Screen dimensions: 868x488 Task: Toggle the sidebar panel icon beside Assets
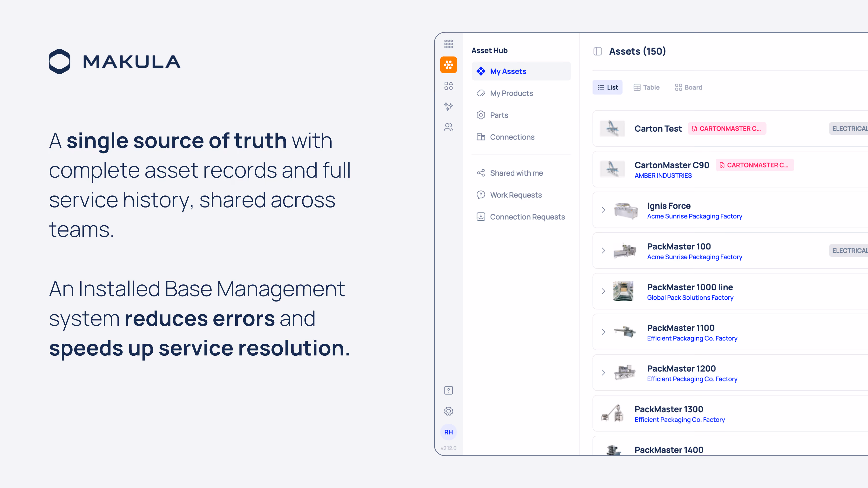click(598, 51)
